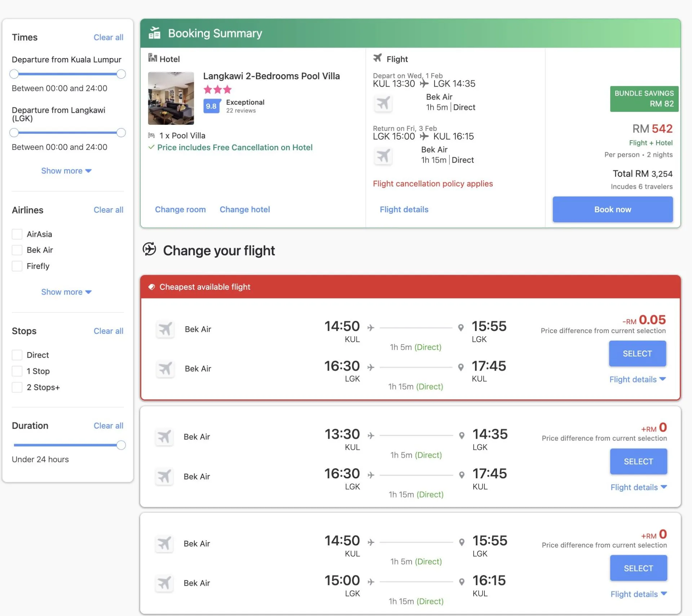Click the Flight plane icon in summary
The height and width of the screenshot is (616, 692).
click(377, 58)
